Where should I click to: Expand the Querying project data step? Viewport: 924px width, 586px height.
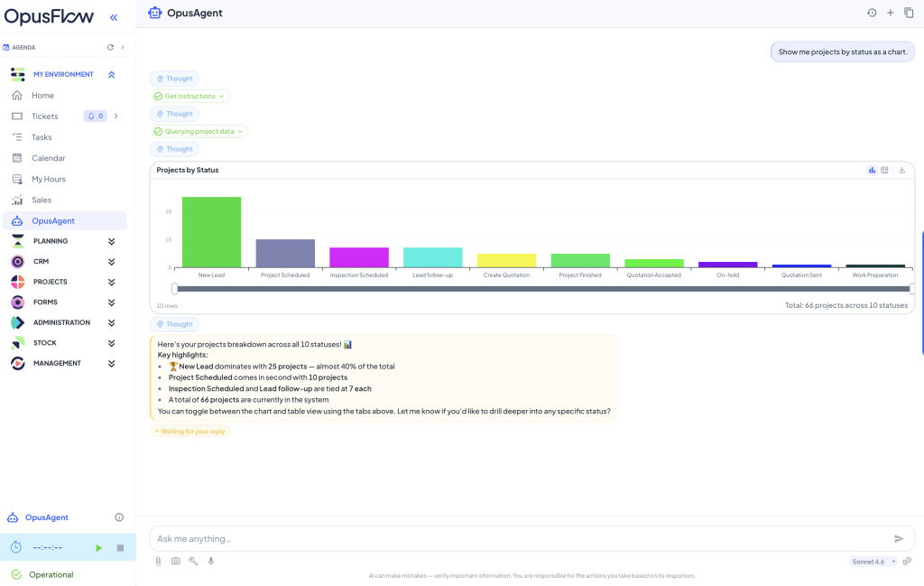click(x=199, y=132)
